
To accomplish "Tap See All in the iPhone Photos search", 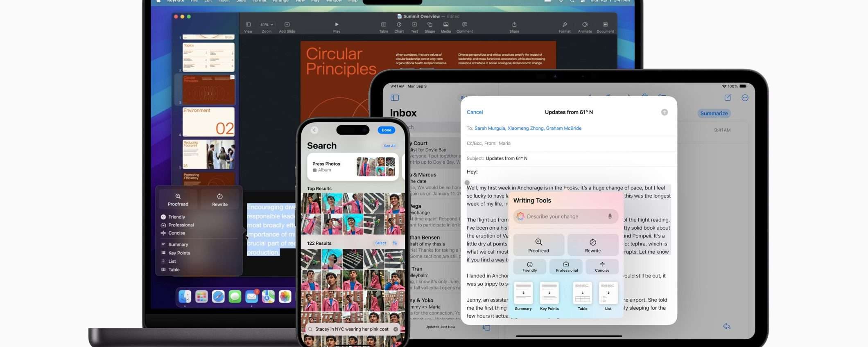I will [x=390, y=146].
